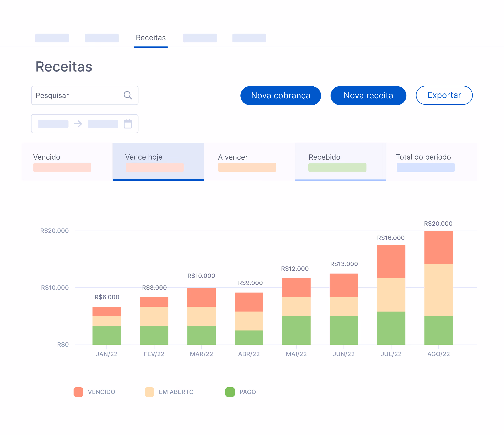Click the R$0 y-axis label
The image size is (504, 435).
click(x=63, y=344)
